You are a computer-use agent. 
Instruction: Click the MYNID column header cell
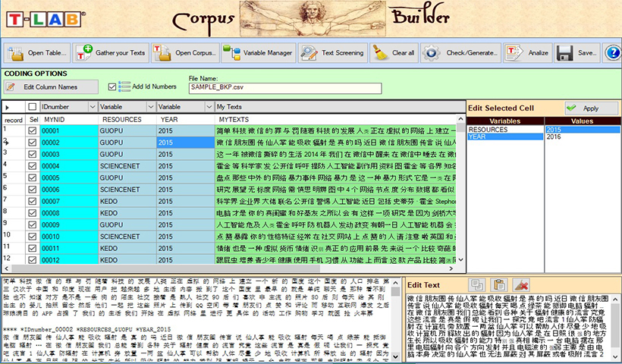click(69, 119)
